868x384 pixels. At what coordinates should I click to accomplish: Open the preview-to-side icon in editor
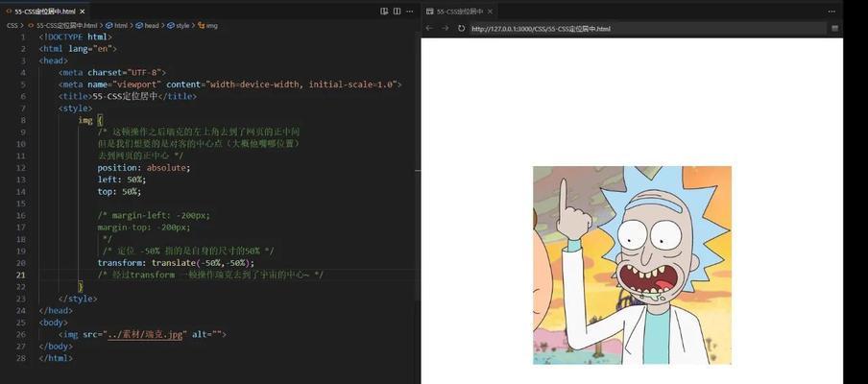pos(384,12)
